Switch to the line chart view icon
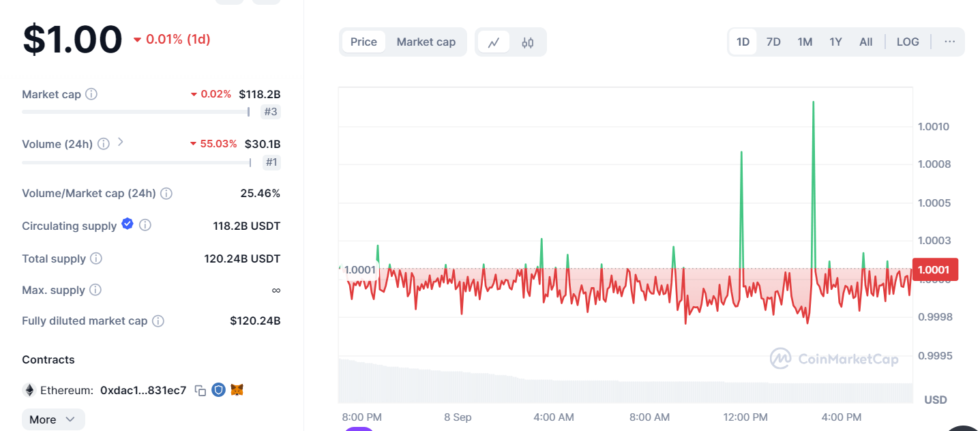This screenshot has height=431, width=980. [x=494, y=42]
